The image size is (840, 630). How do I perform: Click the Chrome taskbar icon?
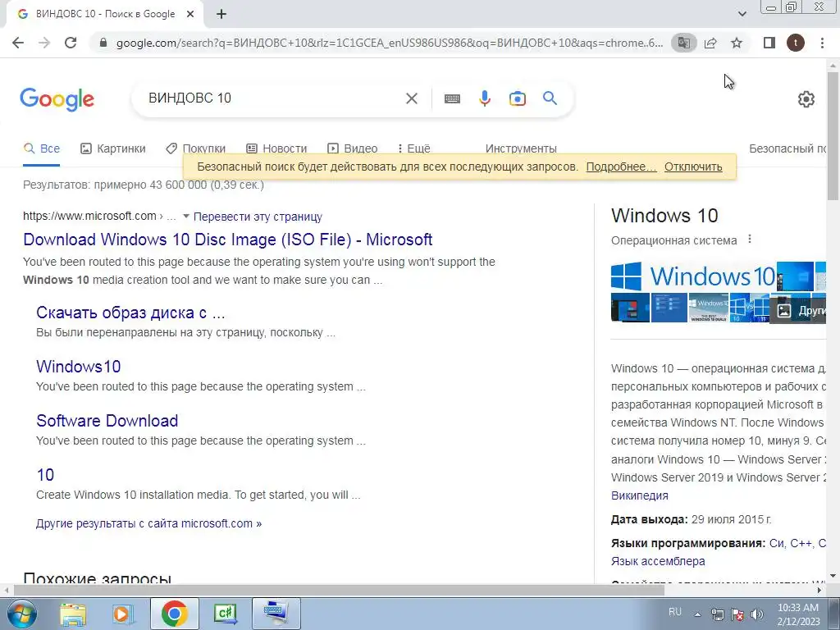[x=174, y=614]
